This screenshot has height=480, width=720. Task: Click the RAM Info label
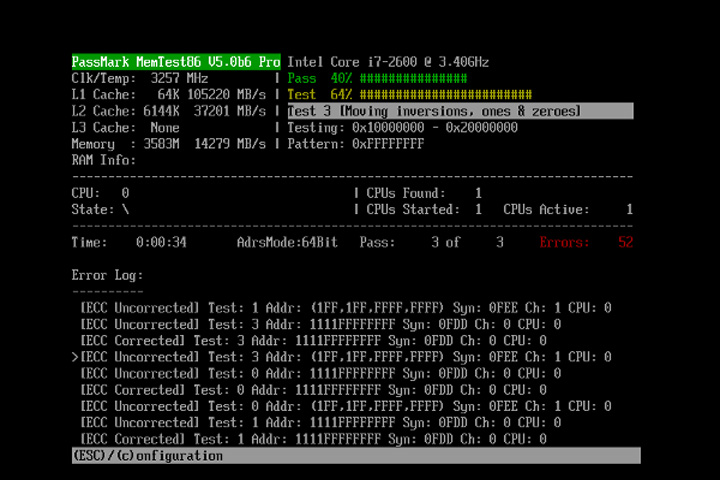pyautogui.click(x=104, y=160)
